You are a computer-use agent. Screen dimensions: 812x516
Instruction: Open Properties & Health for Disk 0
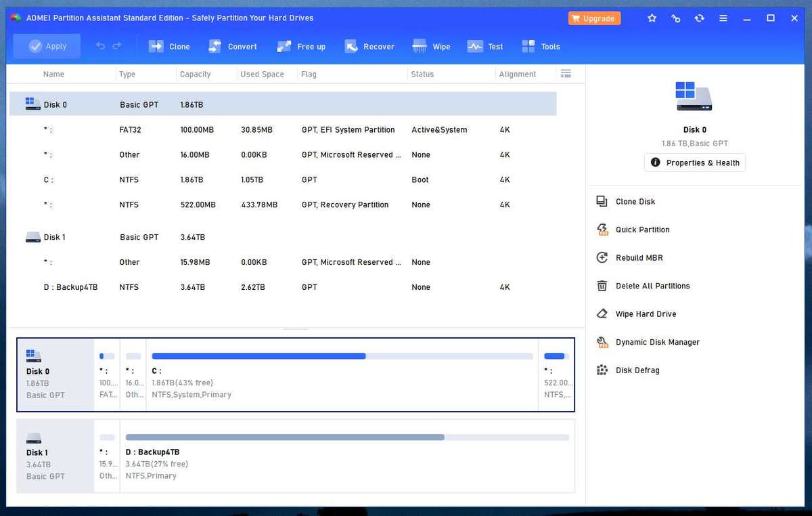(695, 163)
